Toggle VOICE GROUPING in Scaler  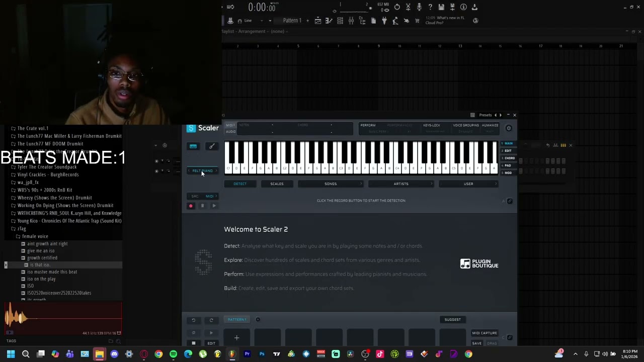point(466,125)
